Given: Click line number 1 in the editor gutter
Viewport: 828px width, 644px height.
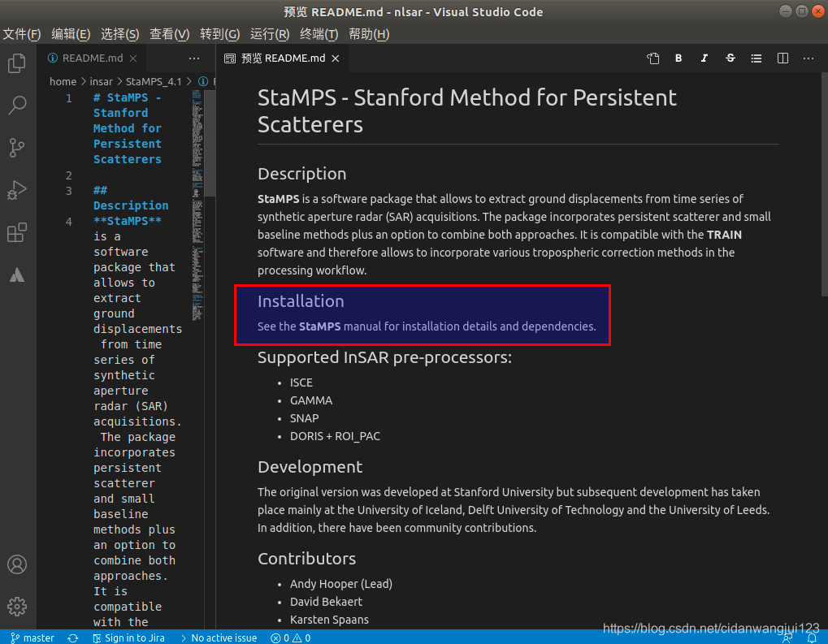Looking at the screenshot, I should [68, 98].
